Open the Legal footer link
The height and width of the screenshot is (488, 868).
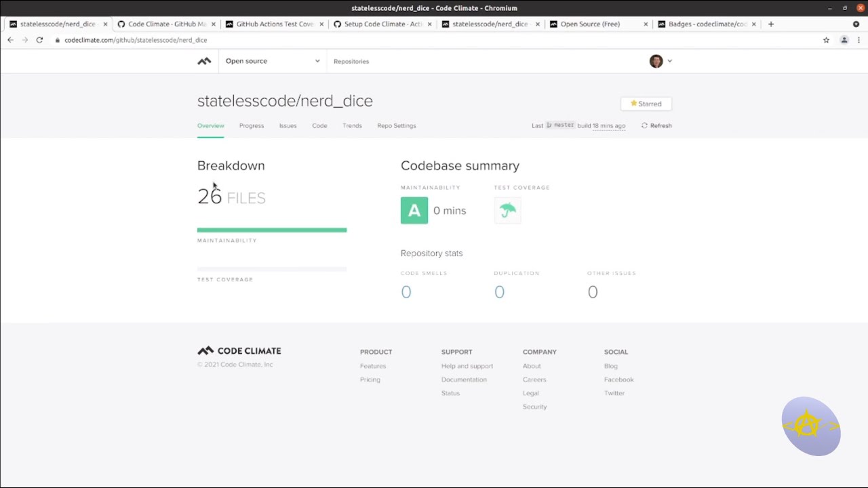pyautogui.click(x=531, y=393)
